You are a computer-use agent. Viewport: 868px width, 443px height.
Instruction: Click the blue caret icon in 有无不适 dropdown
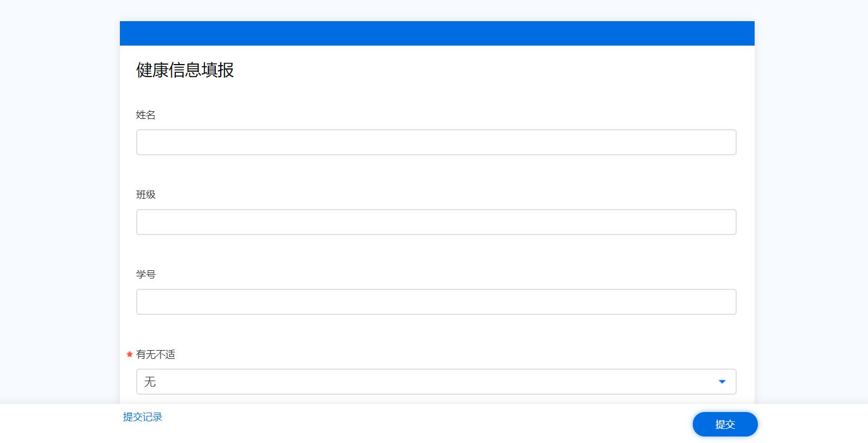(722, 382)
